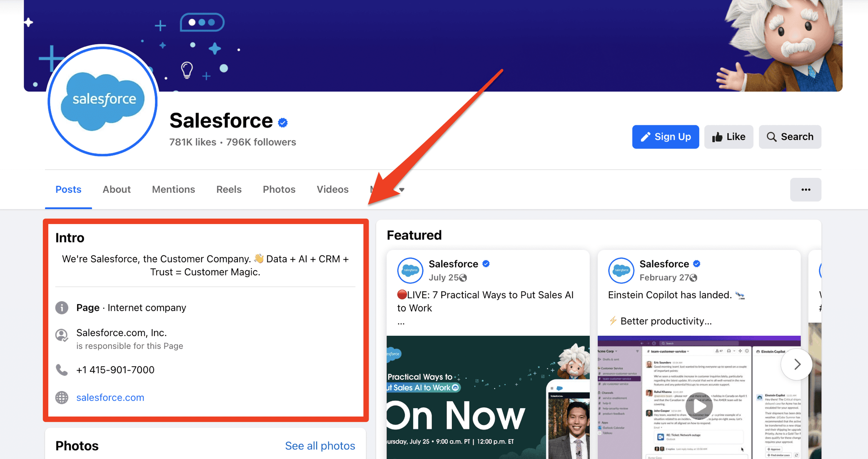
Task: Click Salesforce name on February 27 post
Action: pyautogui.click(x=664, y=264)
